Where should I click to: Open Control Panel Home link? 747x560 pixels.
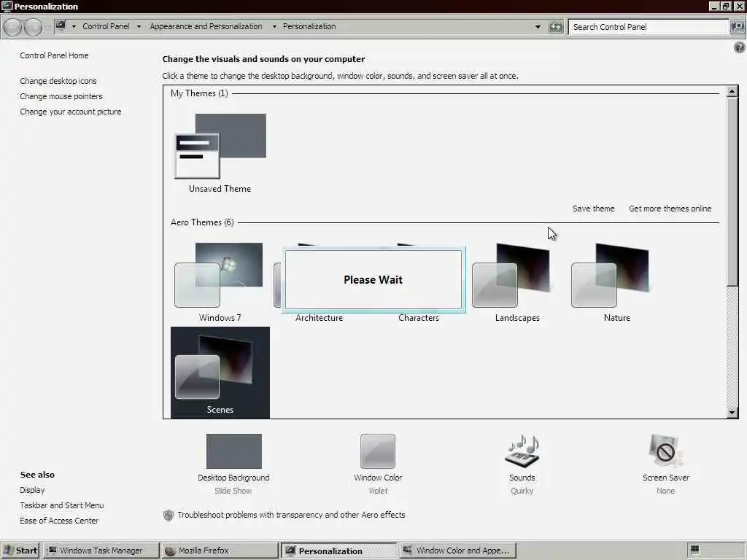[x=54, y=55]
